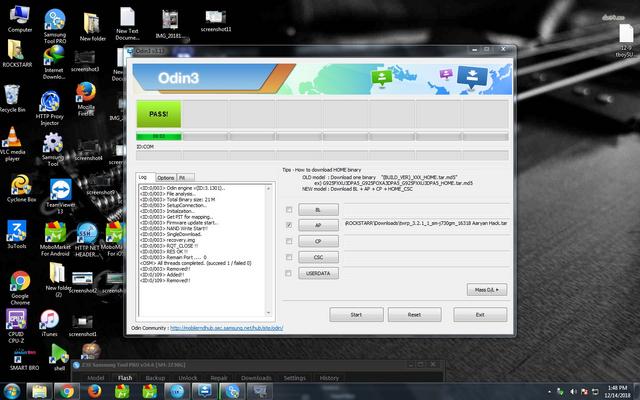Switch to Chrome from the taskbar
Viewport: 640px width, 400px height.
[67, 391]
